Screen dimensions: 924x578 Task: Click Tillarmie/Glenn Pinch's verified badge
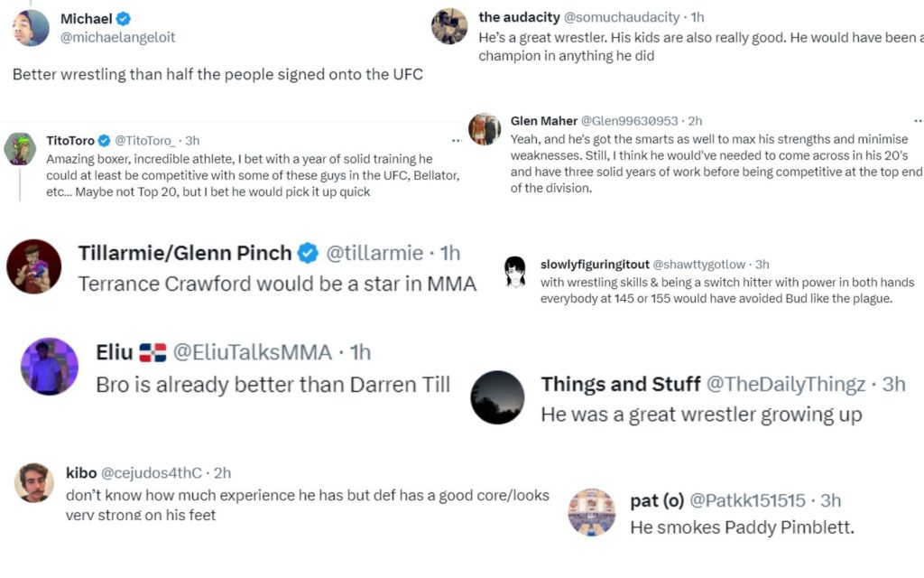click(308, 253)
